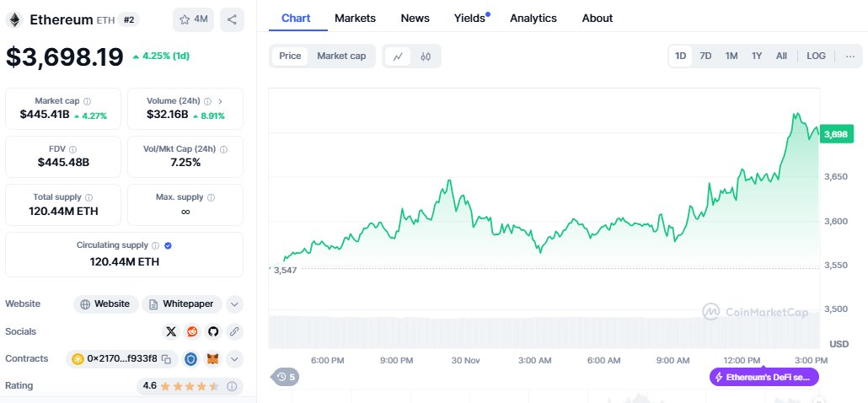Viewport: 868px width, 403px height.
Task: Open the chart more options menu
Action: click(x=850, y=56)
